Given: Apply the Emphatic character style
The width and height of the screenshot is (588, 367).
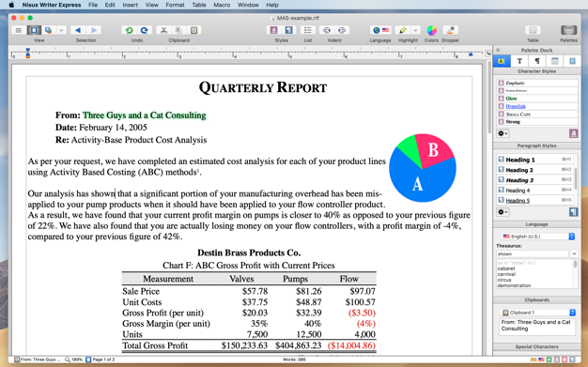Looking at the screenshot, I should pyautogui.click(x=537, y=83).
